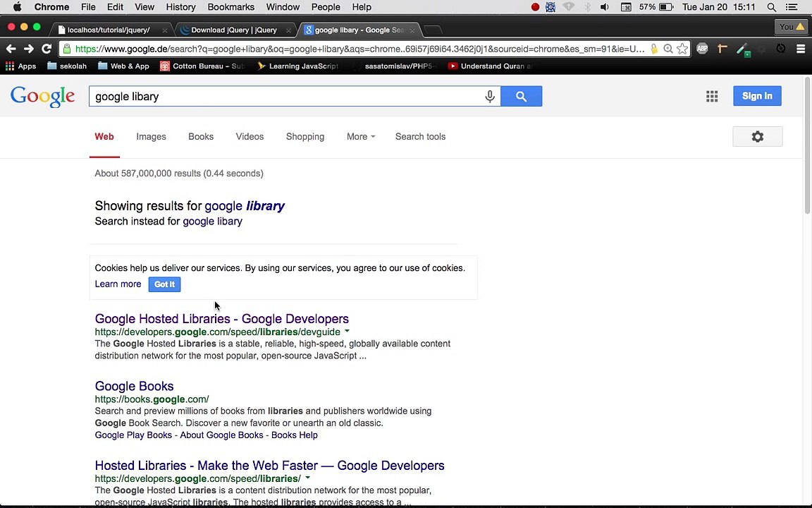The image size is (812, 508).
Task: Click the Wi-Fi icon in menu bar
Action: click(x=569, y=7)
